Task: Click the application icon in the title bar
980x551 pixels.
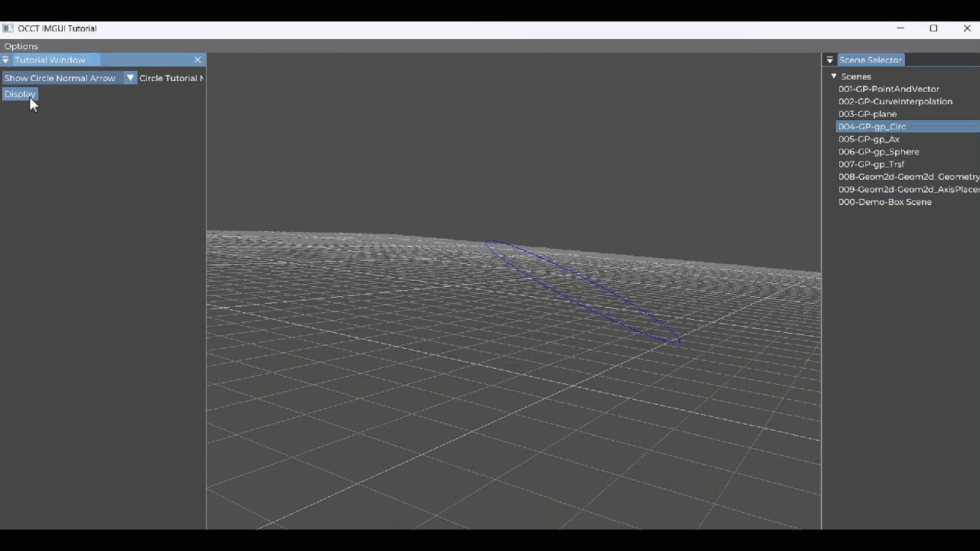Action: pyautogui.click(x=8, y=28)
